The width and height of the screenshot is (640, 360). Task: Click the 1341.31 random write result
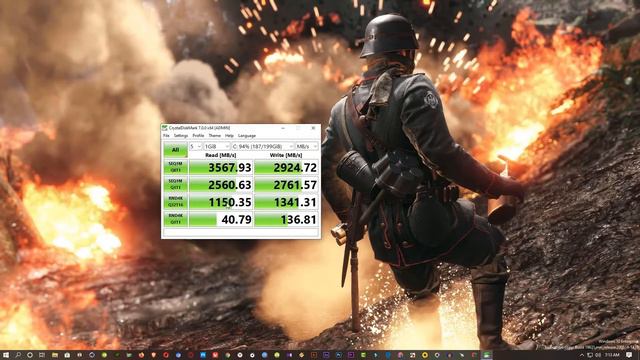point(286,202)
